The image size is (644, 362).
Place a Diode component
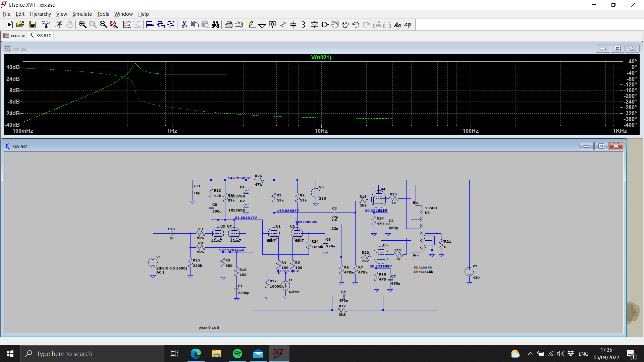(314, 24)
